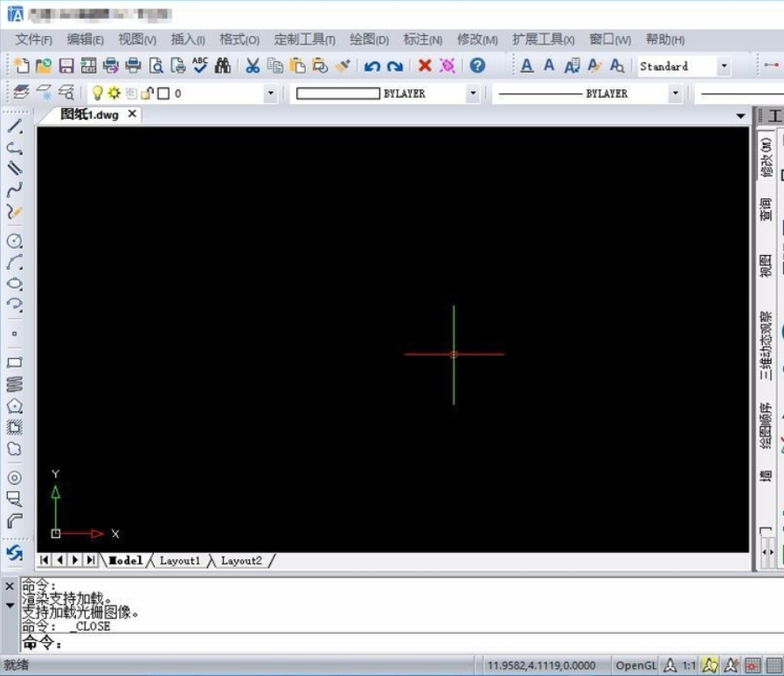Open the 标注(N) menu
Screen dimensions: 784x676
[x=422, y=39]
